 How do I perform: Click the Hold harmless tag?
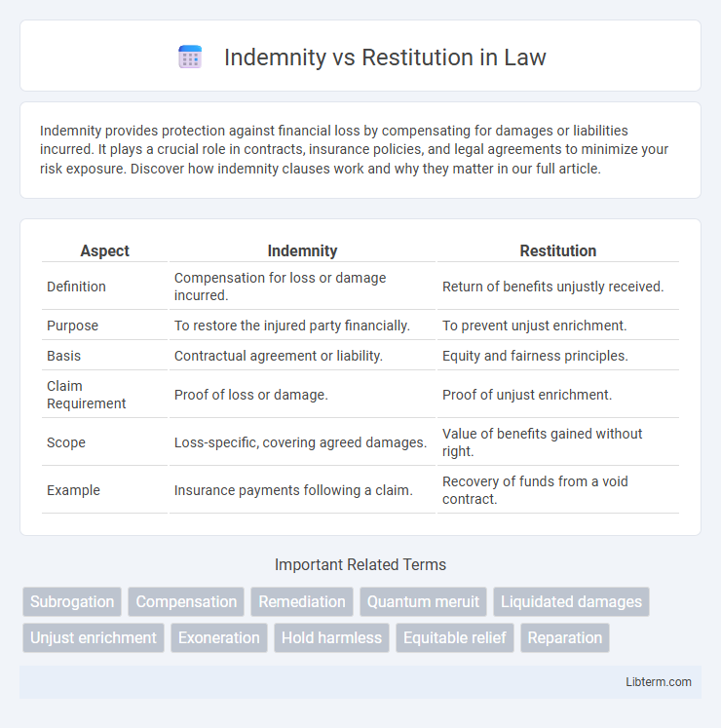point(331,638)
